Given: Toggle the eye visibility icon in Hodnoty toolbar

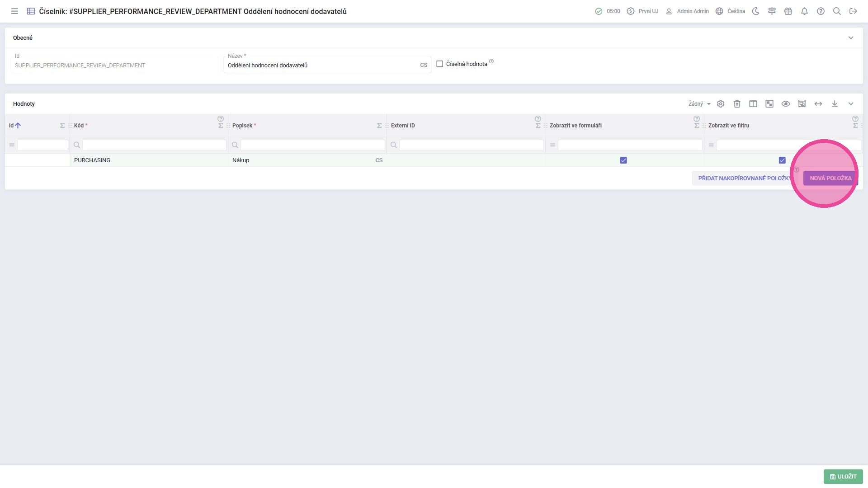Looking at the screenshot, I should point(786,104).
